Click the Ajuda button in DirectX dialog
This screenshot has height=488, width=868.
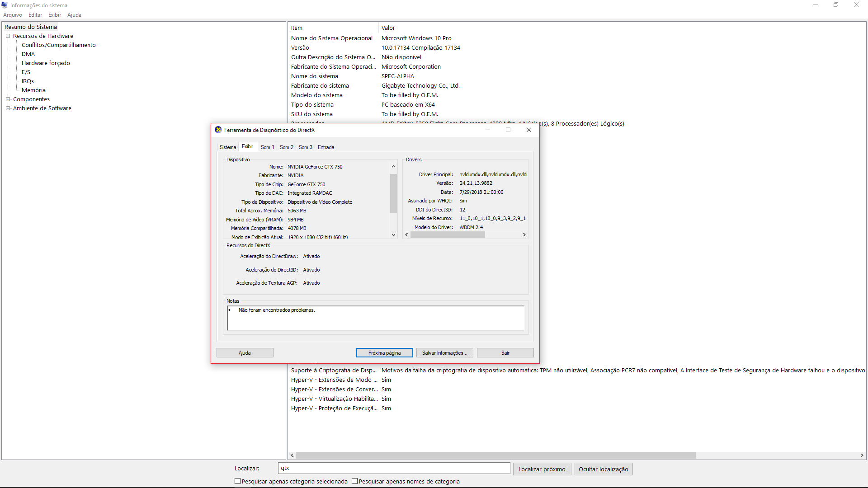[x=245, y=353]
